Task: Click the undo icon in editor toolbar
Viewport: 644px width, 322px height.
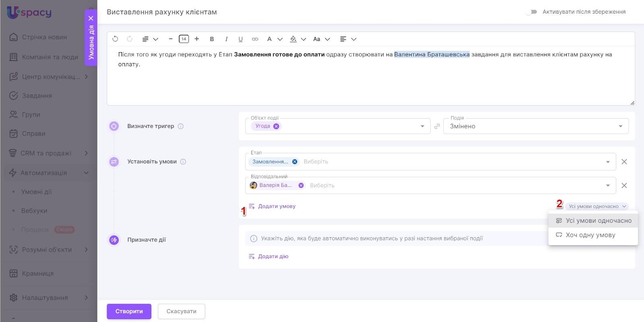Action: point(115,39)
